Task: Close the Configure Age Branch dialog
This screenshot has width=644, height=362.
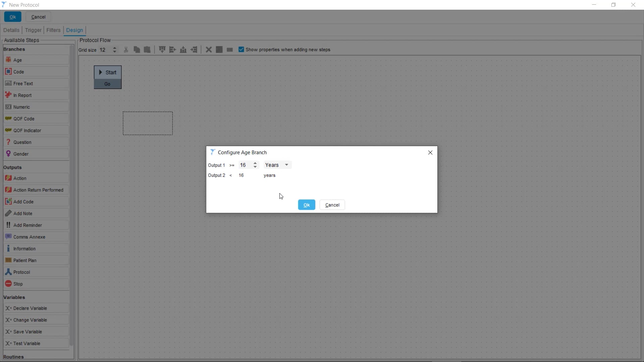Action: click(x=430, y=153)
